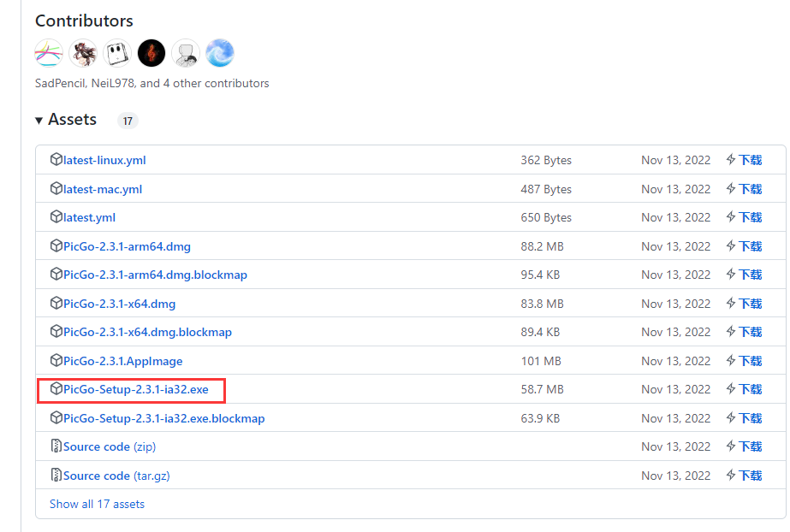Click 下载 accelerated download for latest-mac.yml

click(x=750, y=189)
